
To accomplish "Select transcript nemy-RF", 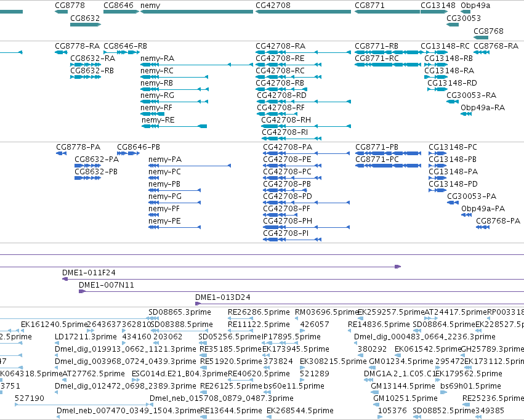I will (x=156, y=108).
